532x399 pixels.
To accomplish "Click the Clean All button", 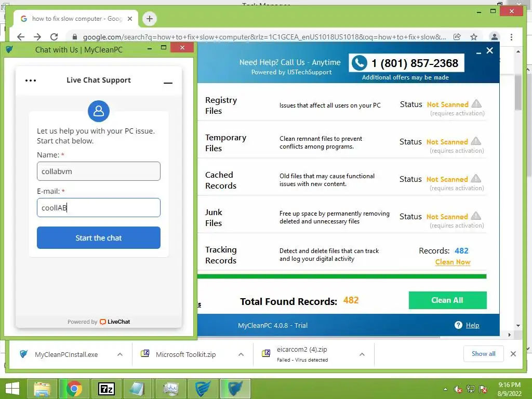I will pos(447,300).
